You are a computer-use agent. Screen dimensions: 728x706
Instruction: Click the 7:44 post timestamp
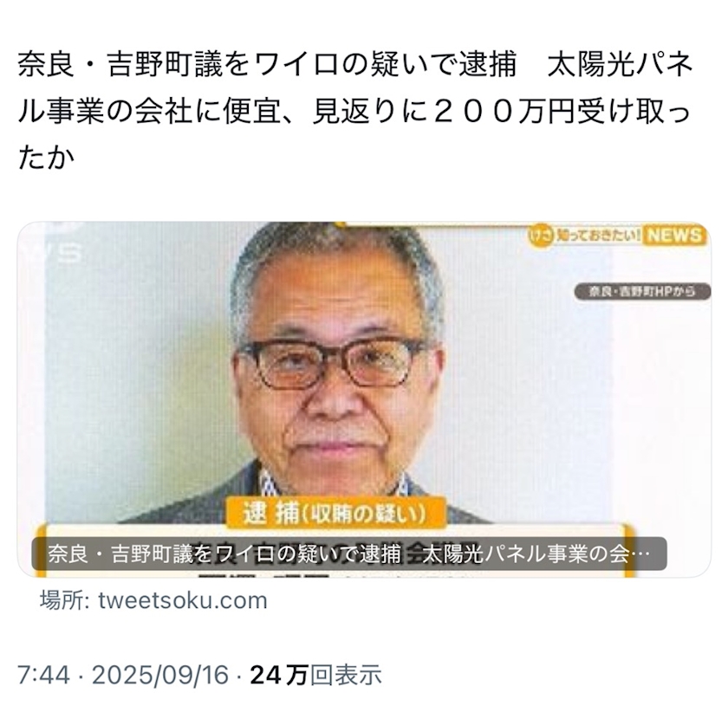click(43, 675)
